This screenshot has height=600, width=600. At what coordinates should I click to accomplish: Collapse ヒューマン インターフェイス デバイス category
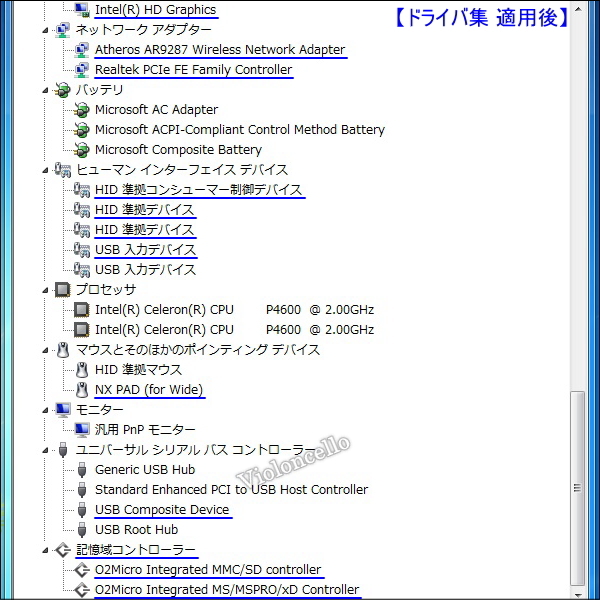coord(45,170)
